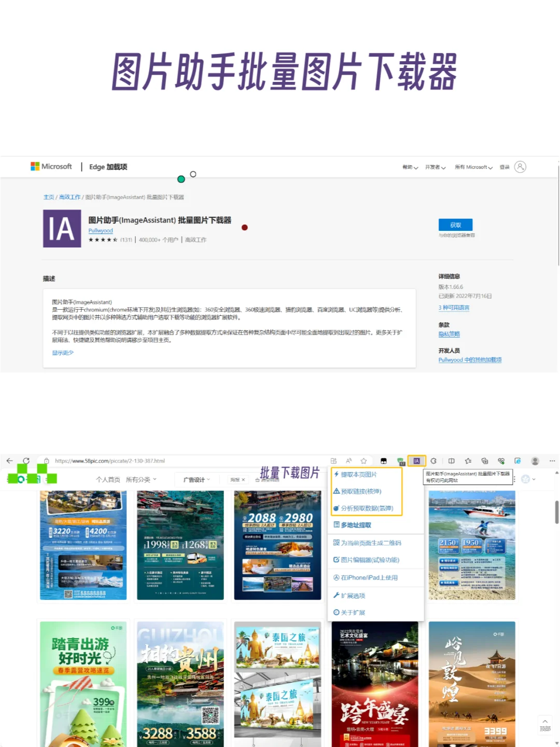Viewport: 560px width, 747px height.
Task: Open the ImageAssistant extension icon
Action: click(x=417, y=460)
